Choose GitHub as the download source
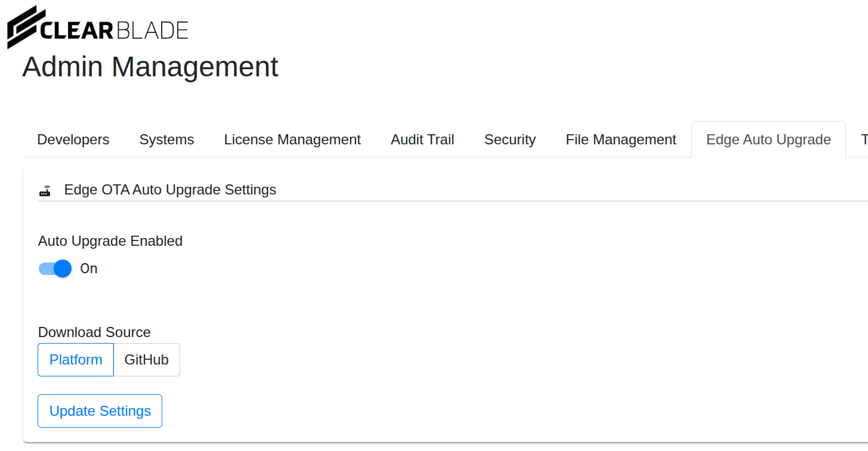 point(147,360)
